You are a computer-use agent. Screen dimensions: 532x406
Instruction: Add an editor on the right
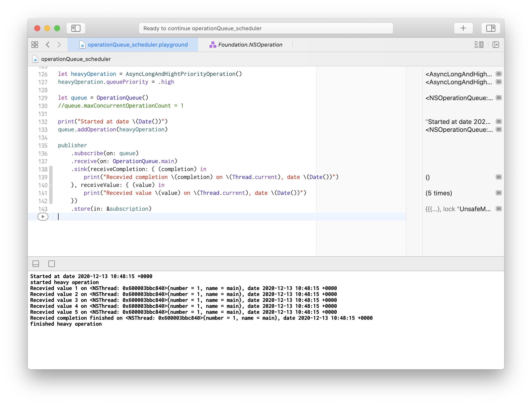pos(496,45)
